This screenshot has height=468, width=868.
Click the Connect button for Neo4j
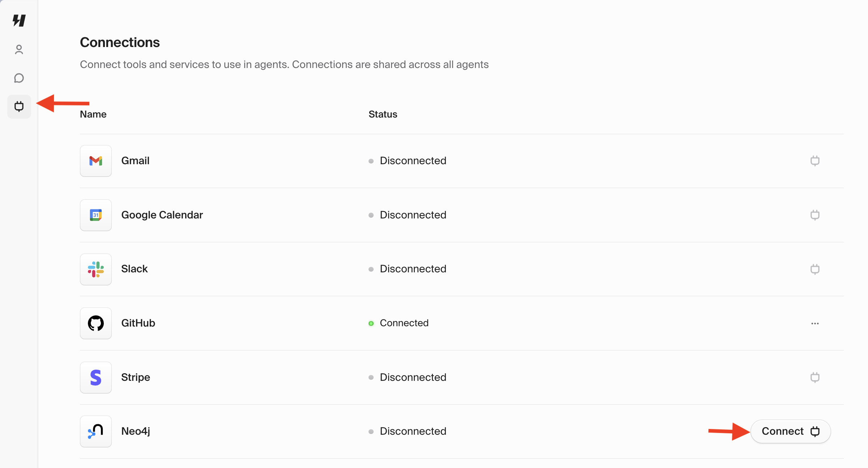point(790,431)
